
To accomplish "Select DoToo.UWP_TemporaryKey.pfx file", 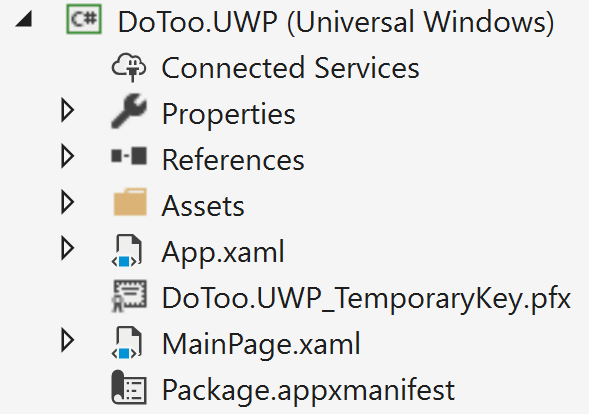I will [x=366, y=299].
